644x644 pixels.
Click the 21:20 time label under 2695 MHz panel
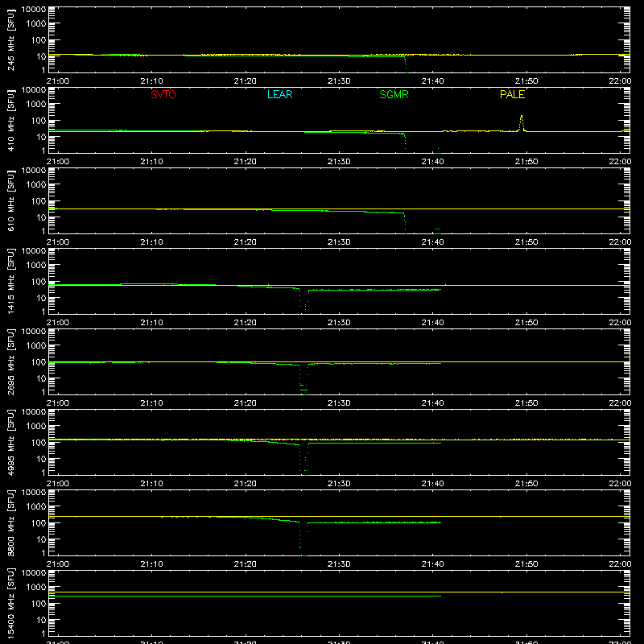pyautogui.click(x=246, y=403)
